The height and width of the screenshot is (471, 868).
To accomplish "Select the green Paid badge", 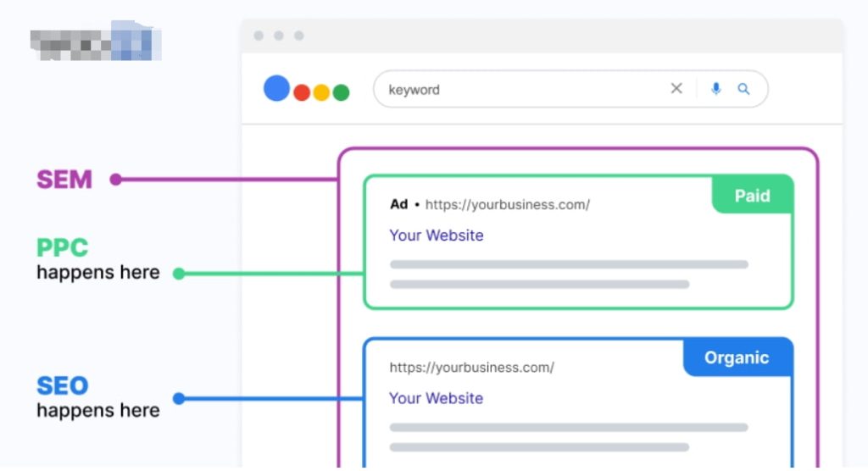I will click(752, 196).
